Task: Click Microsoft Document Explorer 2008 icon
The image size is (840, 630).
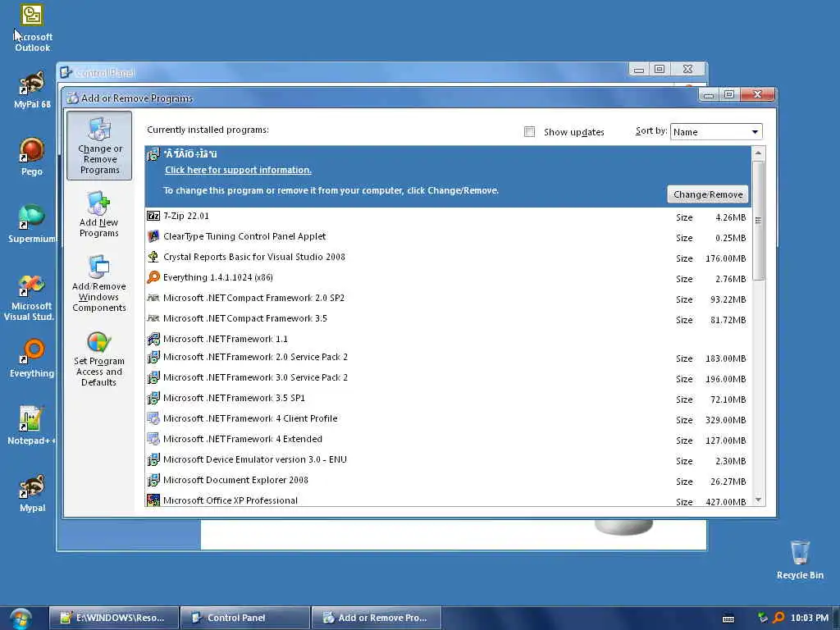Action: (x=153, y=480)
